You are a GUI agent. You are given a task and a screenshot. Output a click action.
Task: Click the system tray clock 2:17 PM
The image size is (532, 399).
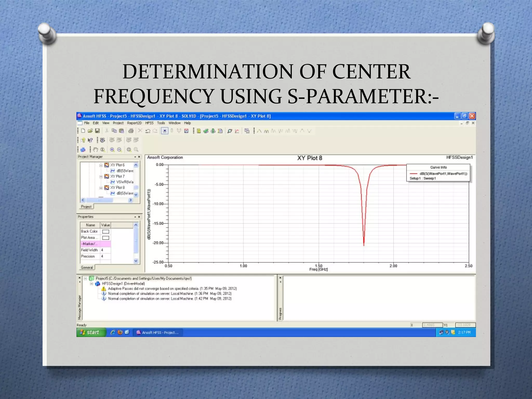pyautogui.click(x=464, y=332)
